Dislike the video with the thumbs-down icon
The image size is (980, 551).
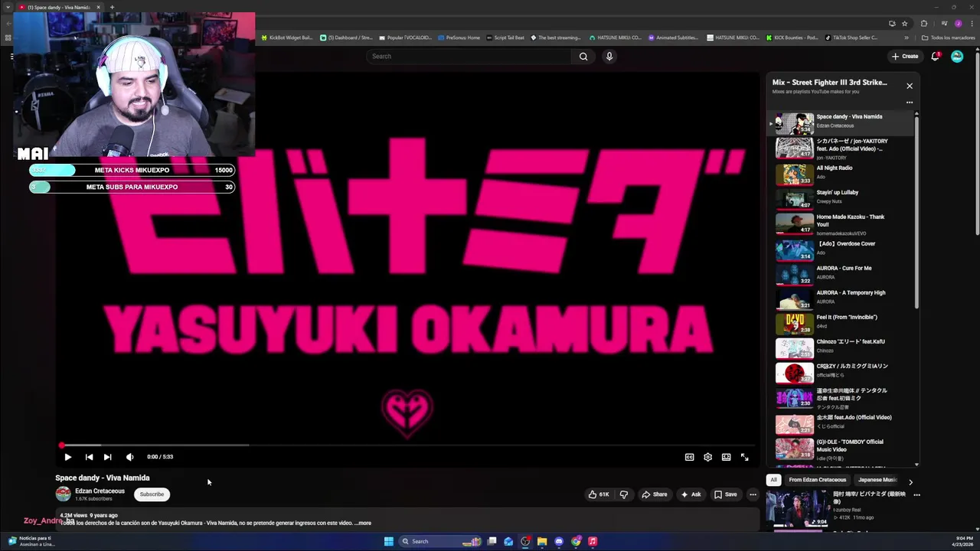click(x=623, y=494)
